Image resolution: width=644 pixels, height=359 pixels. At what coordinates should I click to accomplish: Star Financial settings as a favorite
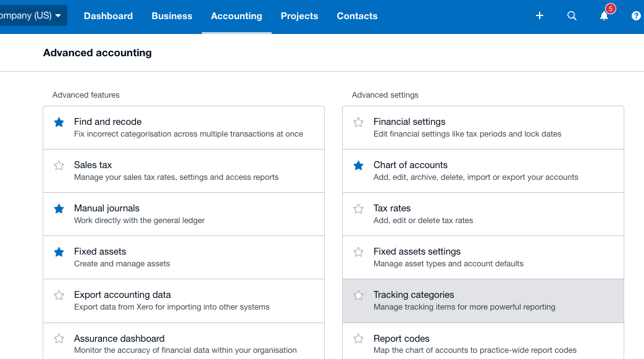(x=358, y=122)
